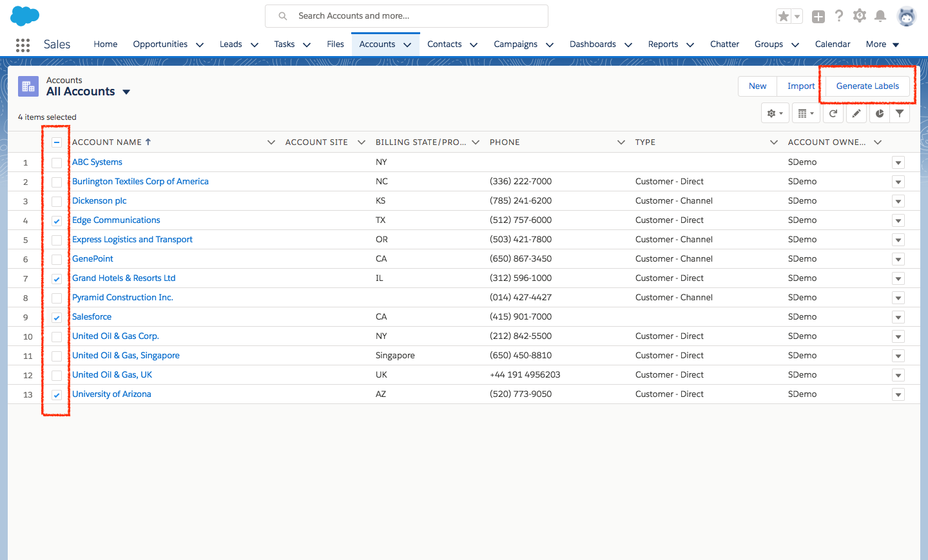The image size is (928, 560).
Task: Open the Chatter tab
Action: click(x=724, y=44)
